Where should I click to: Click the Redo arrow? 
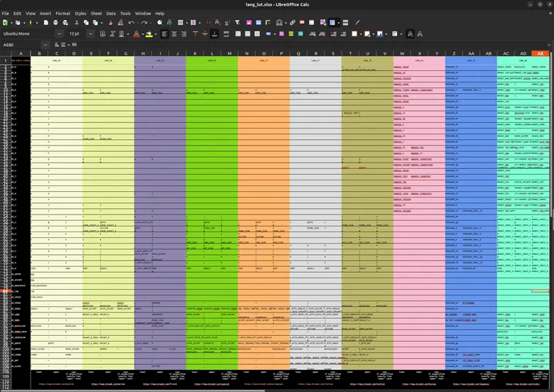click(143, 23)
